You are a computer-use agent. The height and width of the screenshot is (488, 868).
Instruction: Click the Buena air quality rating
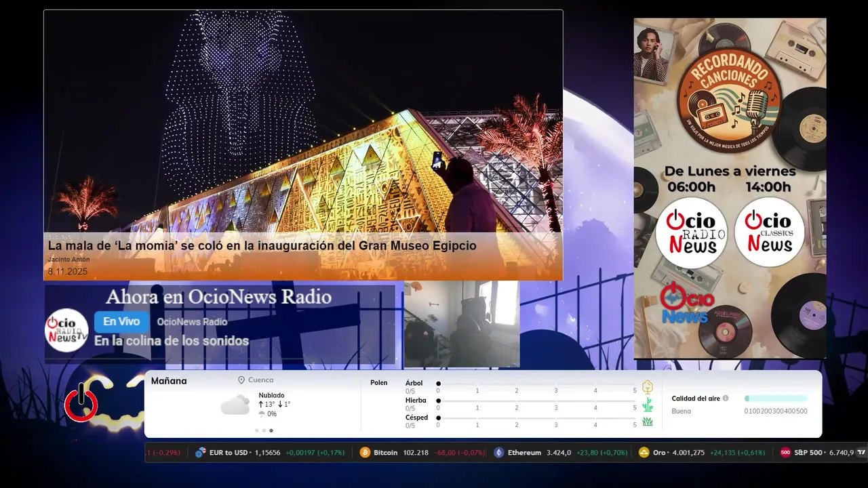(x=682, y=411)
